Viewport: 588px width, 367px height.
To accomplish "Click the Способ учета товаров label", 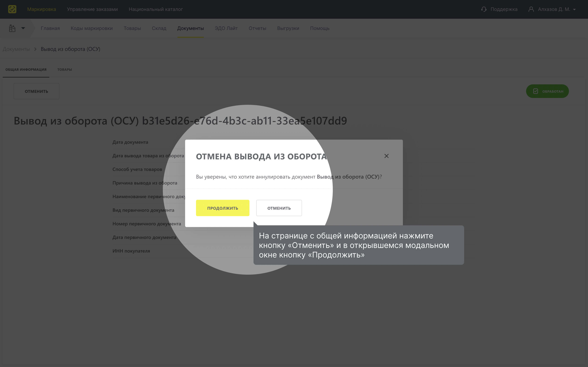I will pos(137,169).
